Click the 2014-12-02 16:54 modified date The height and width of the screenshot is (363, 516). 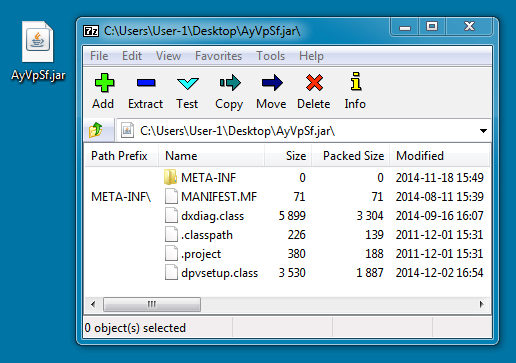[x=439, y=273]
